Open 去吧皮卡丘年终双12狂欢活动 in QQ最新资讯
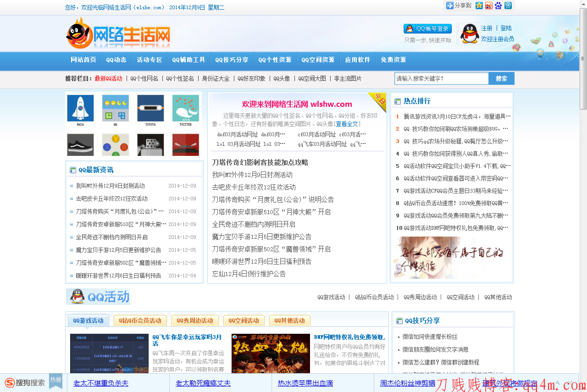The height and width of the screenshot is (392, 587). [112, 199]
